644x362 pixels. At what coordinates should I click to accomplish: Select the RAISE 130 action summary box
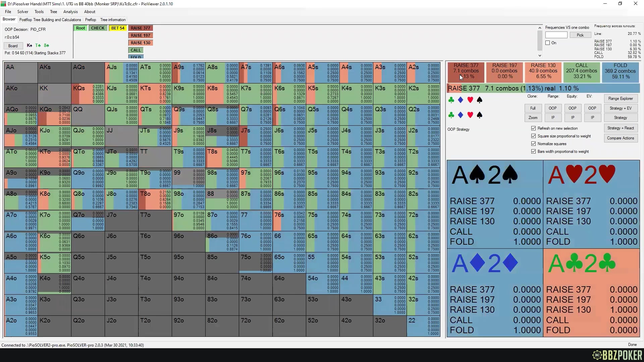coord(543,71)
